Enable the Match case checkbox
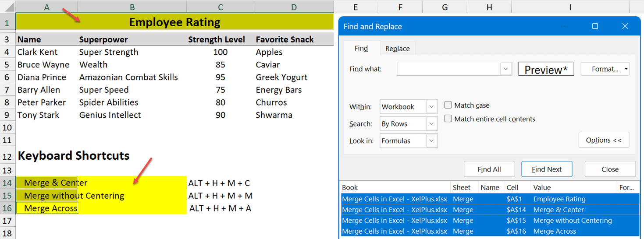The width and height of the screenshot is (644, 239). (x=448, y=105)
